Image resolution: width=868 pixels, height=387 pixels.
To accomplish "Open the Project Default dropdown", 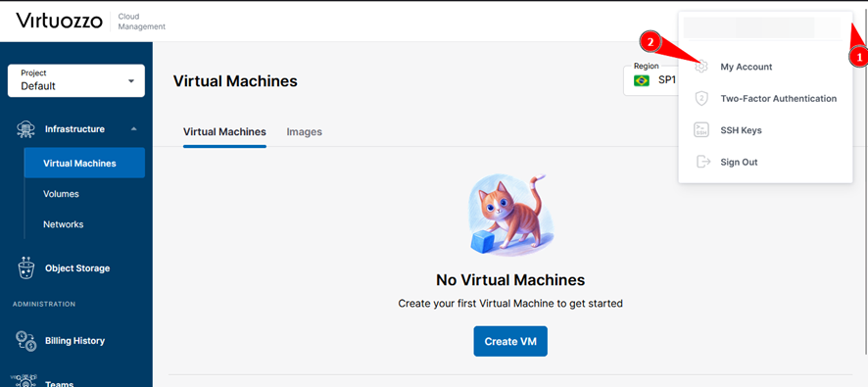I will (x=76, y=80).
